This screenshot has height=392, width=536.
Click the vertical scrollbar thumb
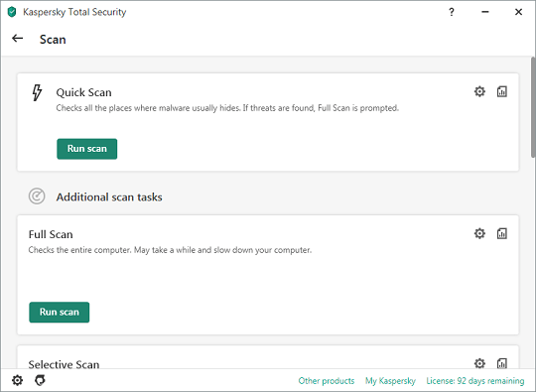533,107
